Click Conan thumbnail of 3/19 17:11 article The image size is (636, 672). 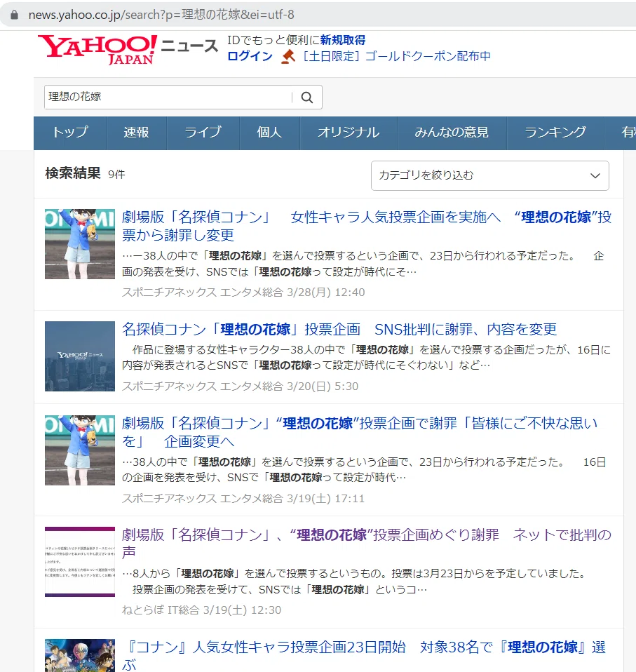click(x=80, y=450)
